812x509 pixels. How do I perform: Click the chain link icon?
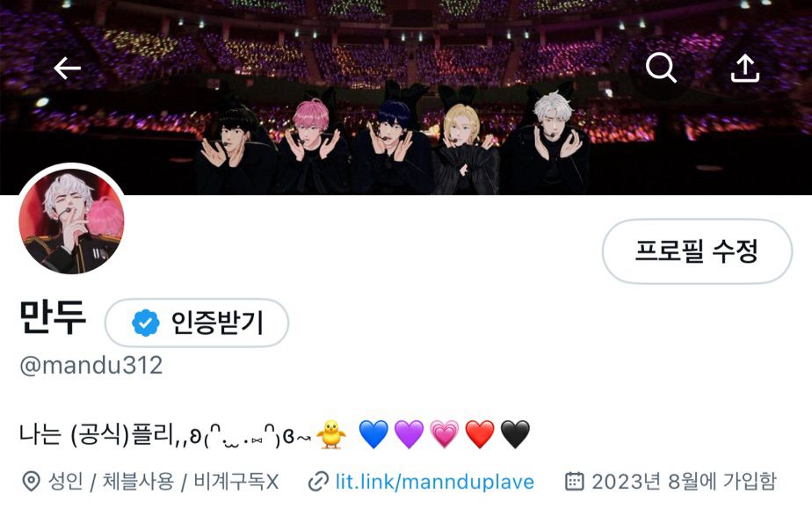point(318,482)
